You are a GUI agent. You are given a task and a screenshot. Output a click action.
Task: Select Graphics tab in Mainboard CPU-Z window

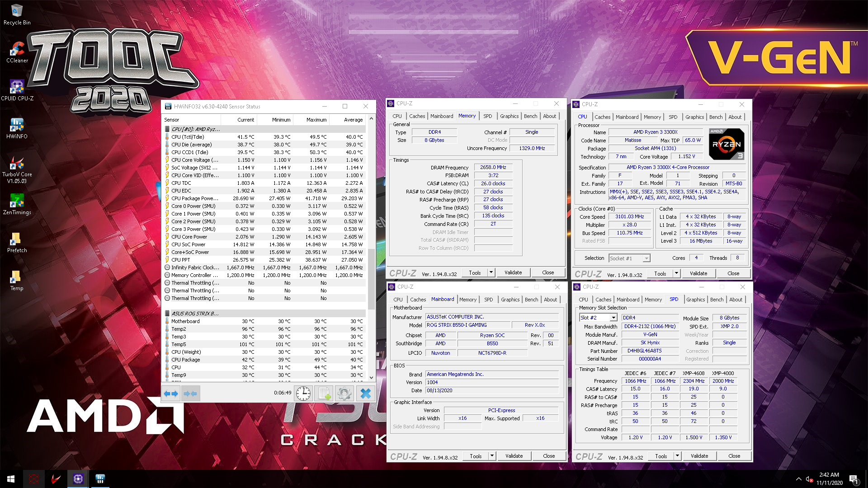coord(510,300)
